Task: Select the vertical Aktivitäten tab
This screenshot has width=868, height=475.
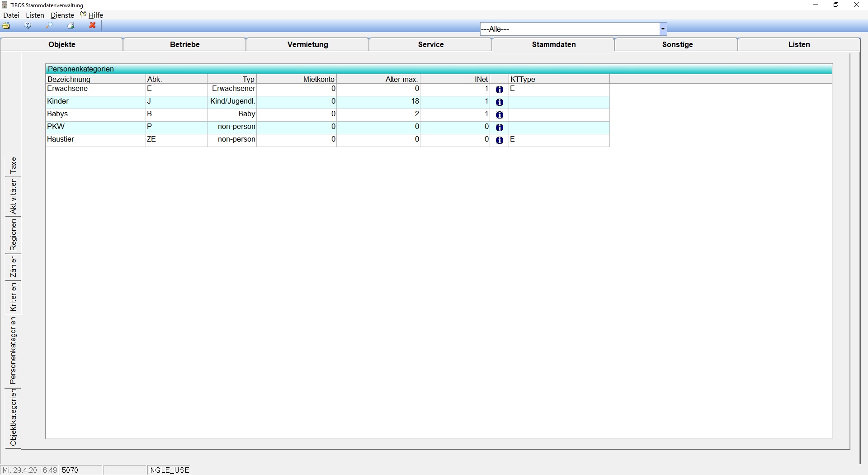Action: click(x=13, y=196)
